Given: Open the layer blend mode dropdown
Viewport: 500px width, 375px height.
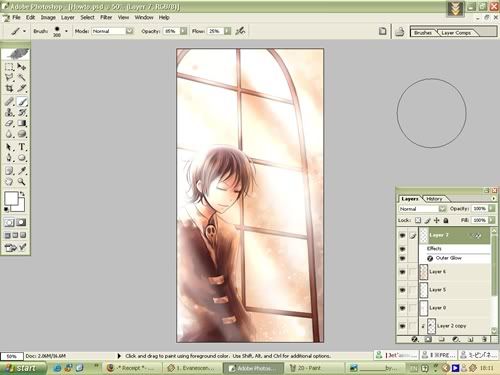Looking at the screenshot, I should point(442,209).
